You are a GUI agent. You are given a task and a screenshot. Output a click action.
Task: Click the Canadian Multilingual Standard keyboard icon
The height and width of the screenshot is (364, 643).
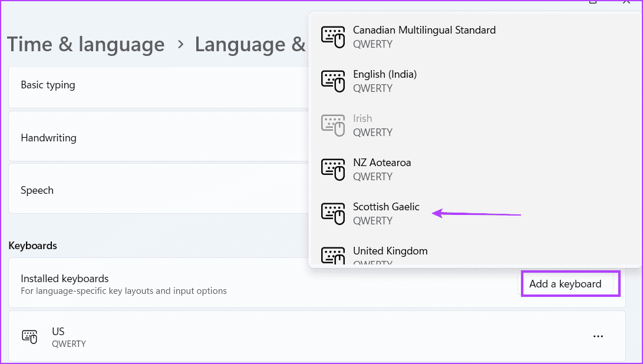tap(332, 37)
